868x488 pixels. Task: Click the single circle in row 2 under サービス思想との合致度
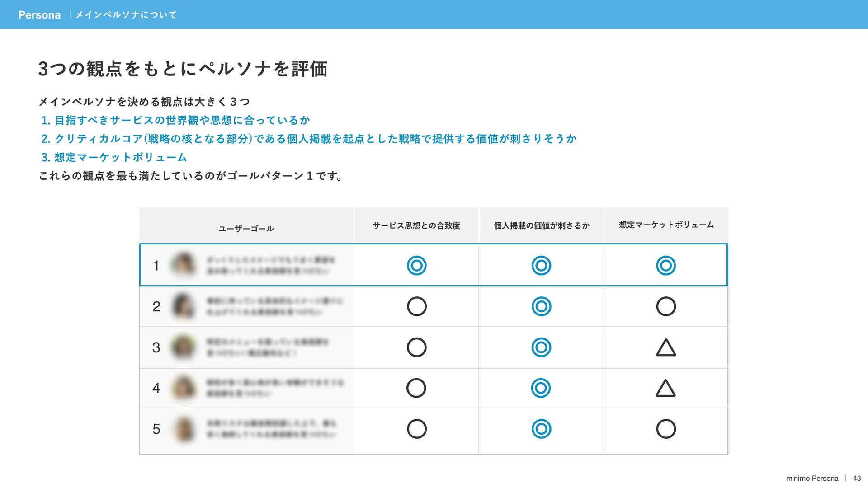click(416, 306)
